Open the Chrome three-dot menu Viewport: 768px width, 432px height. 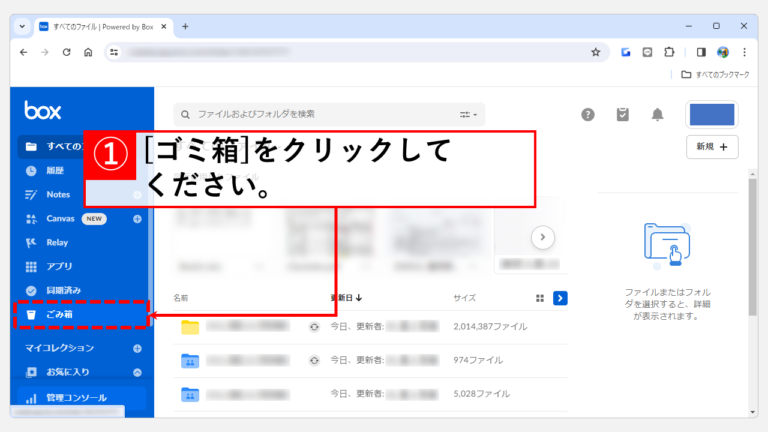(744, 52)
